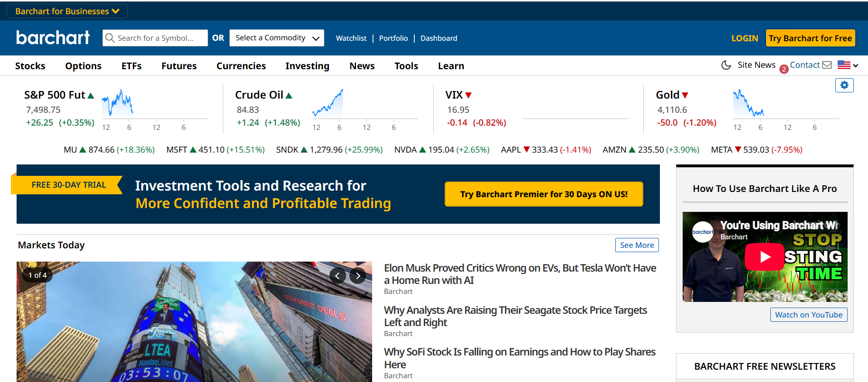
Task: Click the Contact envelope icon
Action: pyautogui.click(x=827, y=65)
